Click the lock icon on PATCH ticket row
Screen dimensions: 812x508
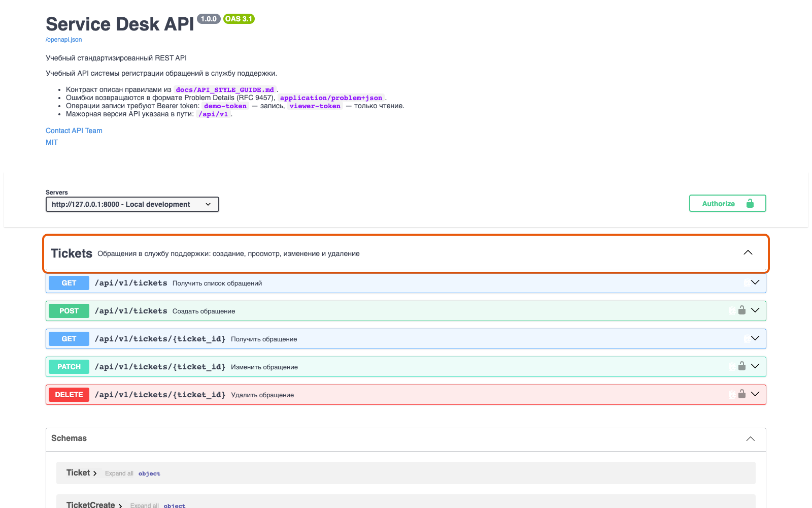point(742,366)
